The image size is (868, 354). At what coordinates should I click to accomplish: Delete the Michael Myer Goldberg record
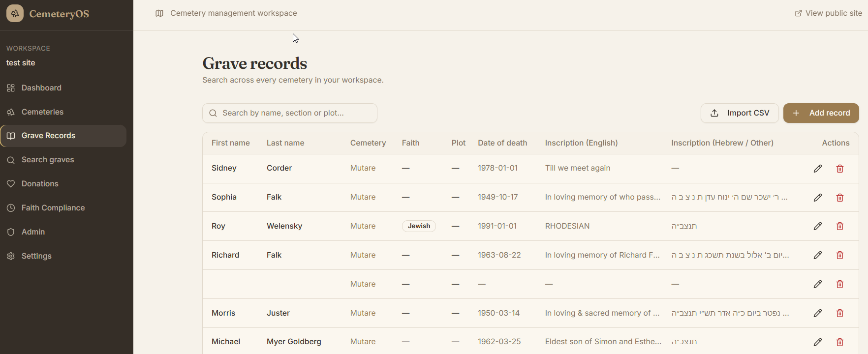840,342
